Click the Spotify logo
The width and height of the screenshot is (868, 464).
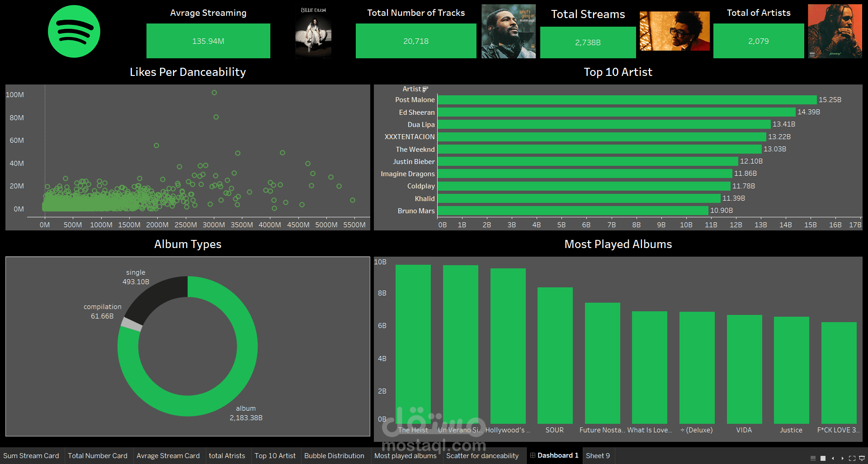coord(74,32)
